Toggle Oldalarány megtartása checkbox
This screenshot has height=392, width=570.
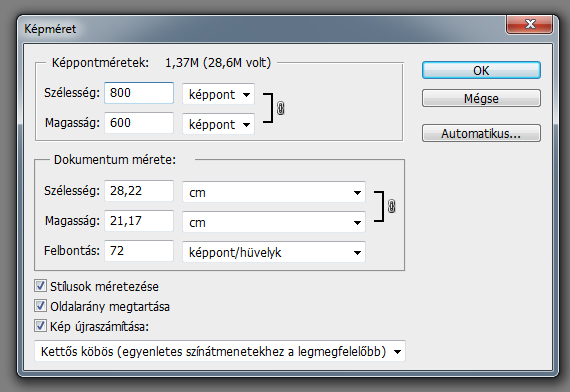(x=40, y=306)
